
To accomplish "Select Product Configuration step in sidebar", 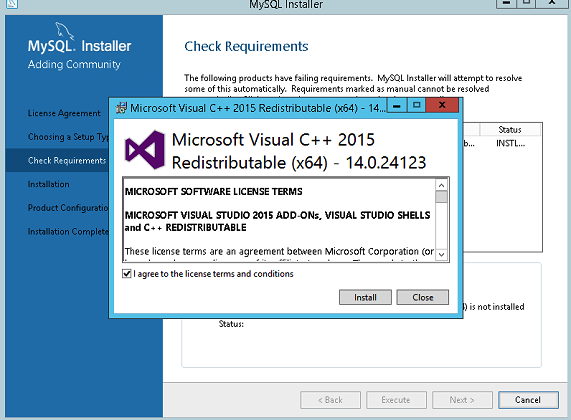I will (x=68, y=208).
